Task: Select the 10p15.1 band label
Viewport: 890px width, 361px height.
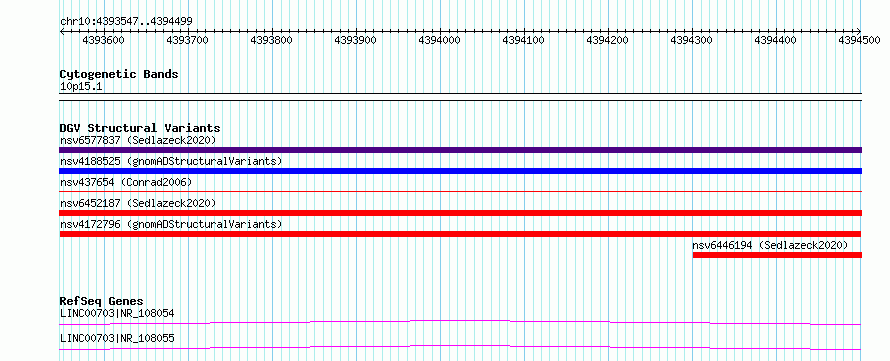Action: coord(81,87)
